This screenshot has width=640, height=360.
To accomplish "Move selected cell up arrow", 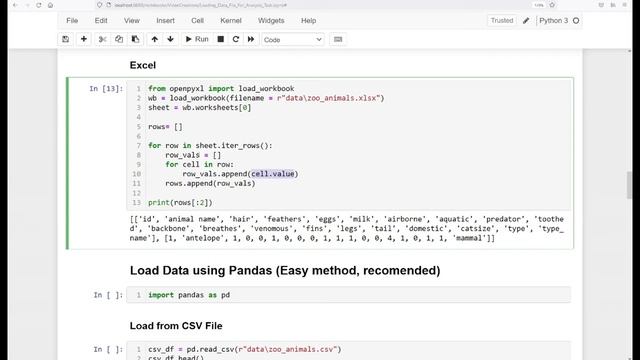I will [154, 40].
